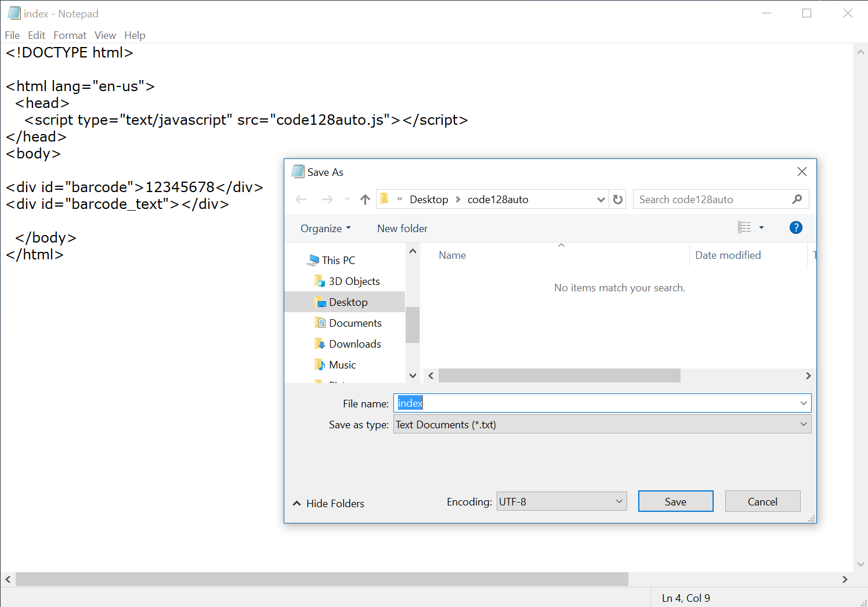Create a New folder
The height and width of the screenshot is (607, 868).
point(402,228)
